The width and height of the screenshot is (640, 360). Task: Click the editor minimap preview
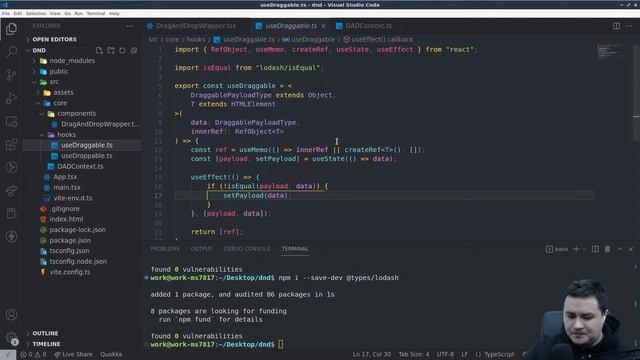point(610,51)
